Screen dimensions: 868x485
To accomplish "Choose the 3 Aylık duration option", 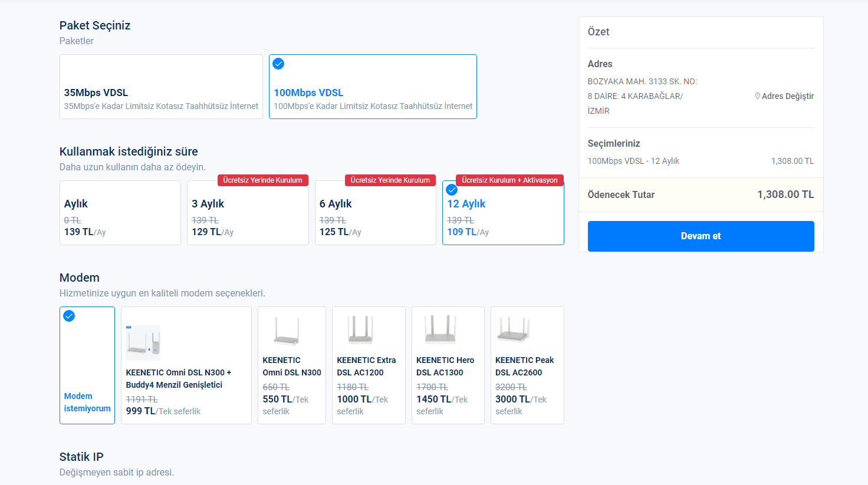I will point(248,213).
